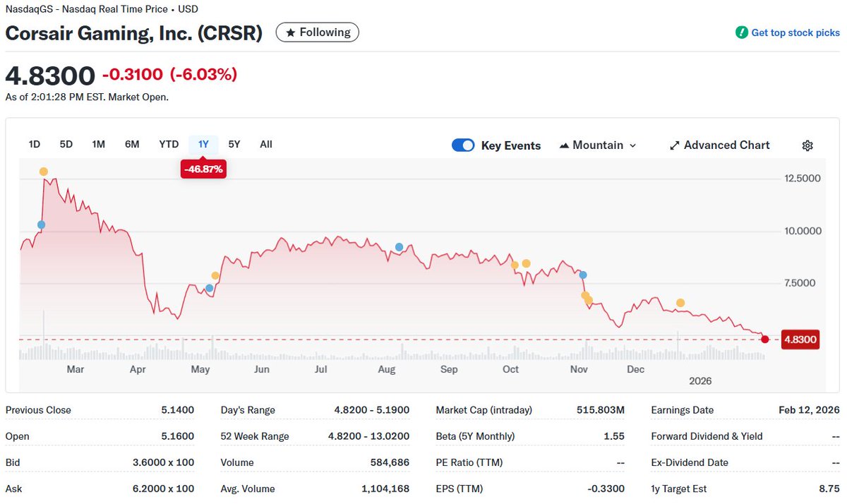The width and height of the screenshot is (847, 504).
Task: Toggle the Key Events switch
Action: coord(463,145)
